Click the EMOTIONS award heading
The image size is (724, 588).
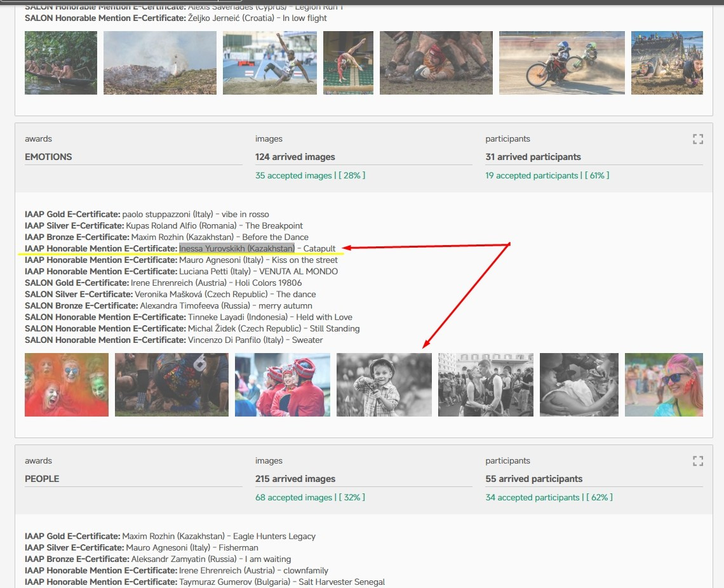click(x=48, y=157)
